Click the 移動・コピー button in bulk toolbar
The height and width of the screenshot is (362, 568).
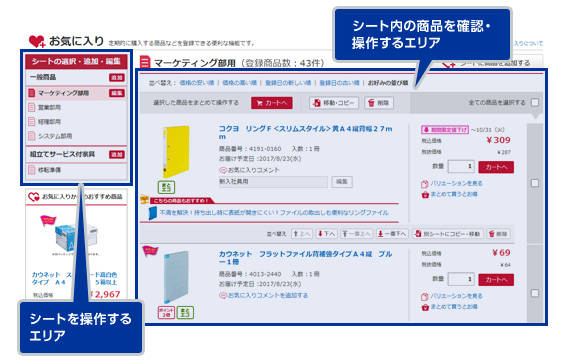click(334, 103)
